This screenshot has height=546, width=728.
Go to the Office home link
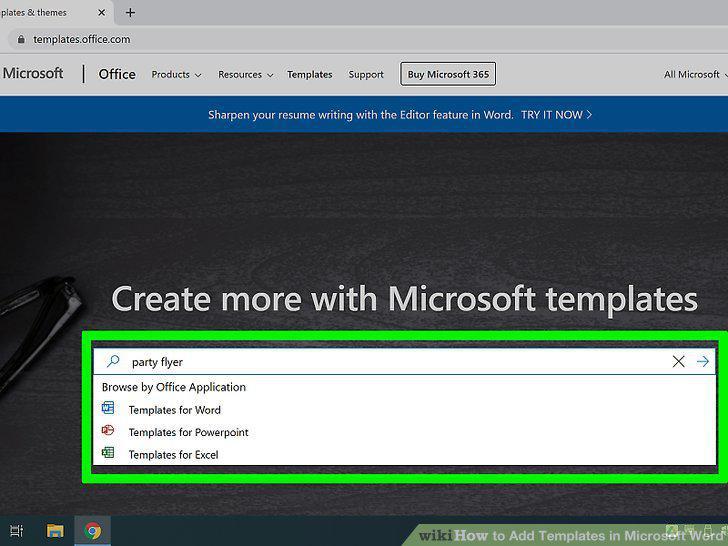(117, 74)
